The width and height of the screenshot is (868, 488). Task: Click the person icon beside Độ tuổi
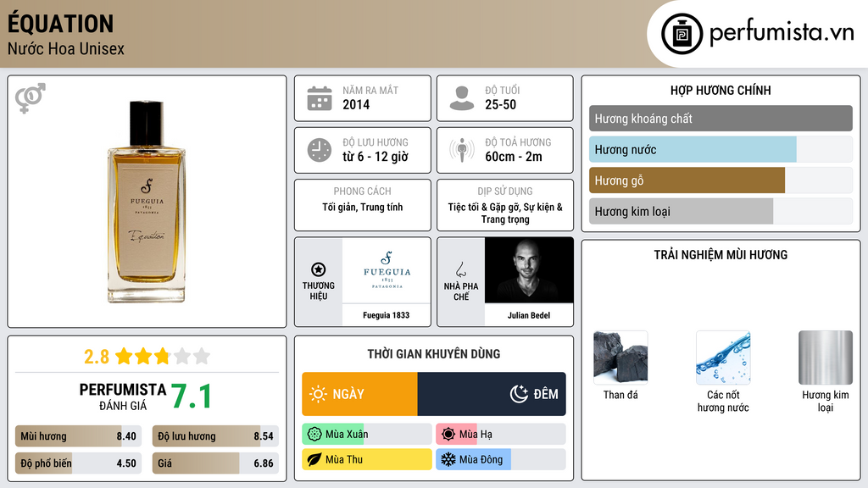pos(462,98)
